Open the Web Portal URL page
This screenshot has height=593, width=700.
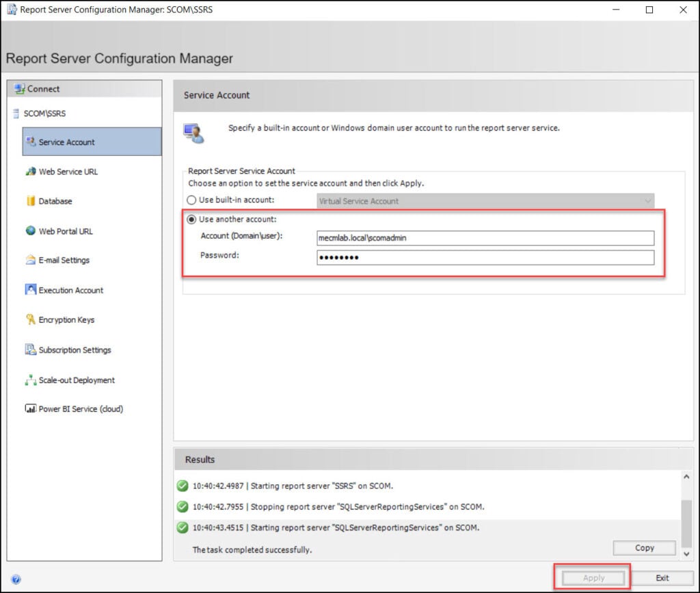point(66,231)
